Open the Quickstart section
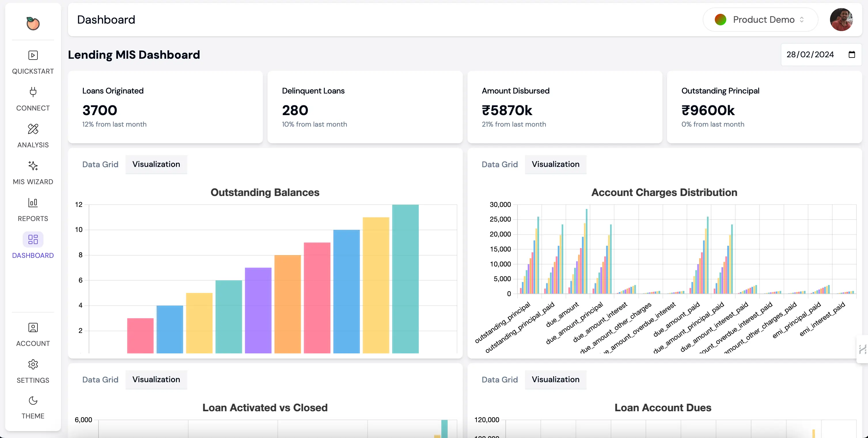The height and width of the screenshot is (438, 868). (x=32, y=62)
